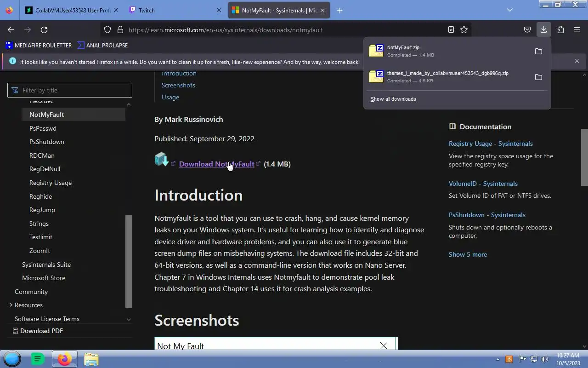Open RegJump in the sidebar
588x368 pixels.
[x=42, y=210]
